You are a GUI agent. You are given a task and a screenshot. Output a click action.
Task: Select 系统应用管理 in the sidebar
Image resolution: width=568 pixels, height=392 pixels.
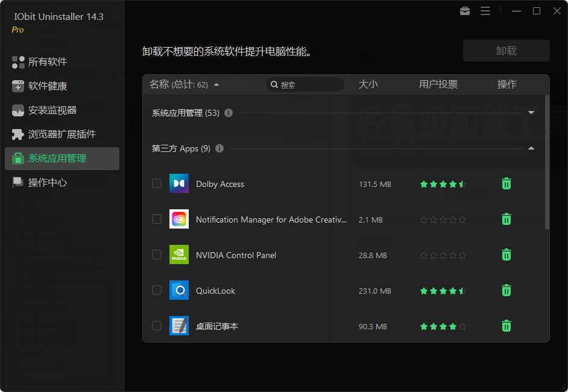click(x=62, y=159)
